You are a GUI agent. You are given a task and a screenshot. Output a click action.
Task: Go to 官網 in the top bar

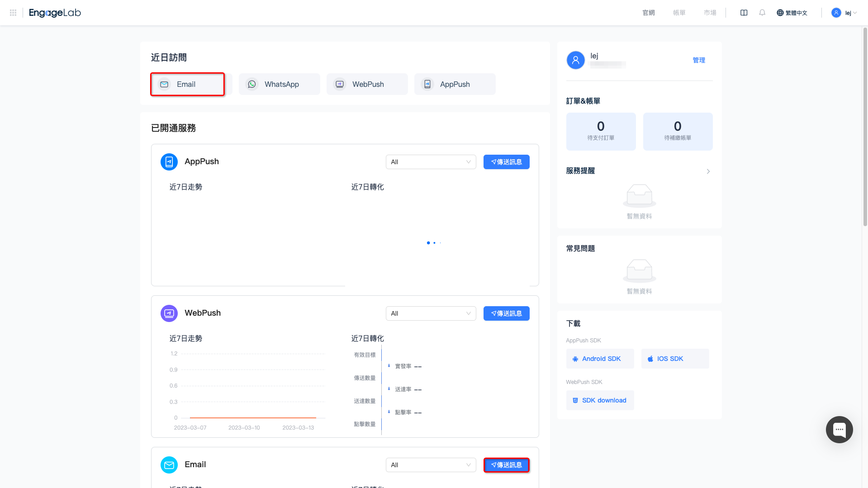tap(649, 13)
